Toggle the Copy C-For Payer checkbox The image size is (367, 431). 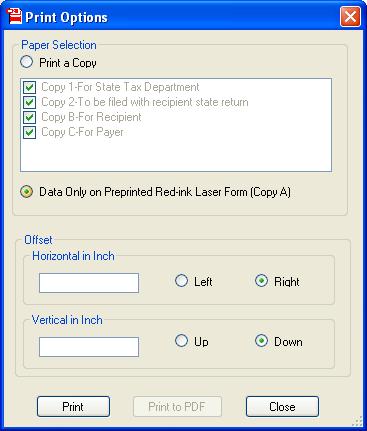coord(29,132)
